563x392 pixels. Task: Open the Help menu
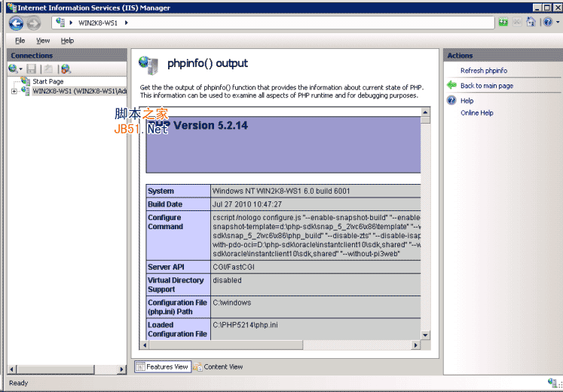click(67, 41)
